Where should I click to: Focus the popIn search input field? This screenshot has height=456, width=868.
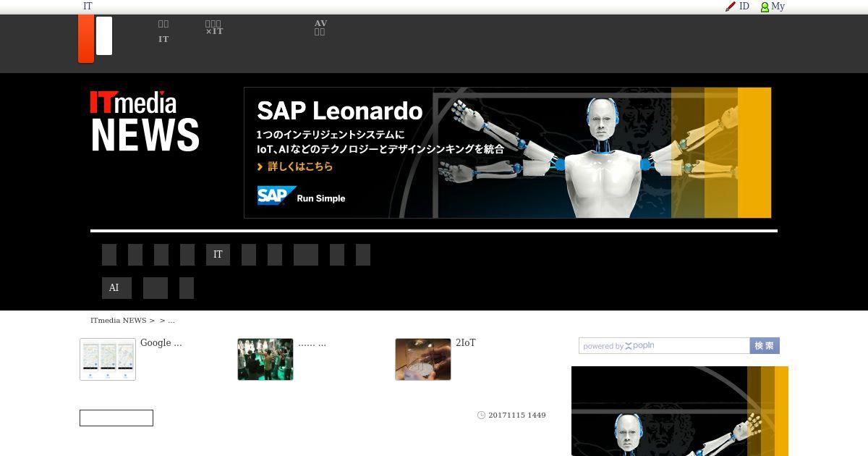coord(664,346)
